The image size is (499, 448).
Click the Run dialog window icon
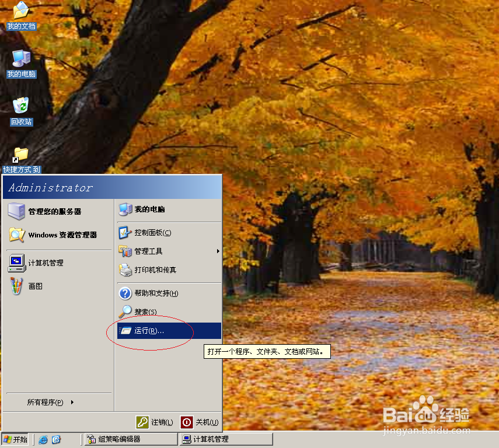click(x=125, y=331)
